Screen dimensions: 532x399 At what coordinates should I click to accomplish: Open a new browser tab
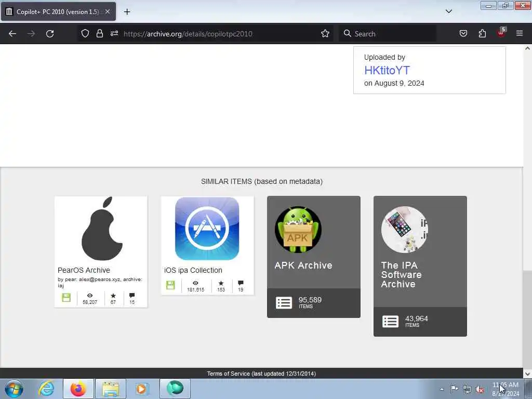127,12
